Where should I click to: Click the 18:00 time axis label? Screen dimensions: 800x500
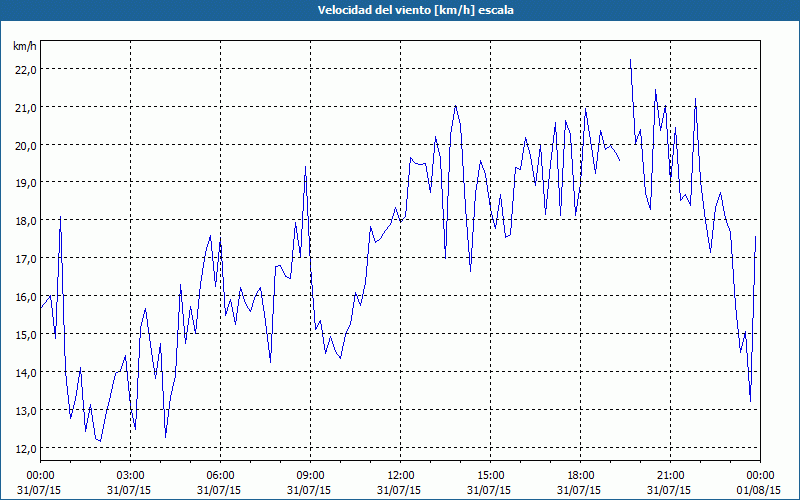[581, 476]
